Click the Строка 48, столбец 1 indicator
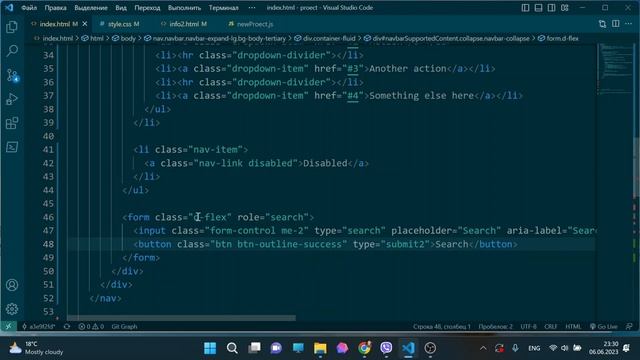The width and height of the screenshot is (640, 360). point(442,327)
